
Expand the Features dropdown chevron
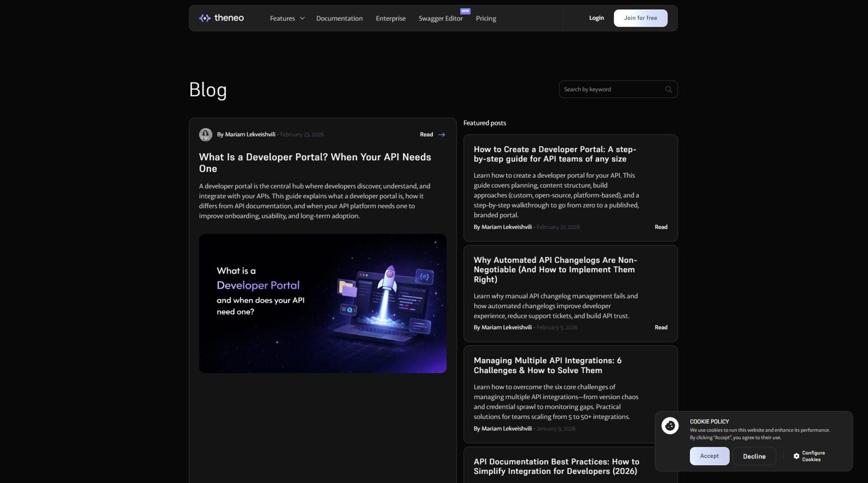pos(302,19)
